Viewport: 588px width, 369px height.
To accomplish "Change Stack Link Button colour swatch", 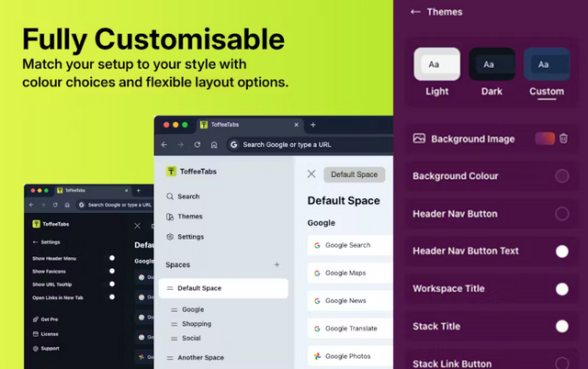I will tap(561, 363).
